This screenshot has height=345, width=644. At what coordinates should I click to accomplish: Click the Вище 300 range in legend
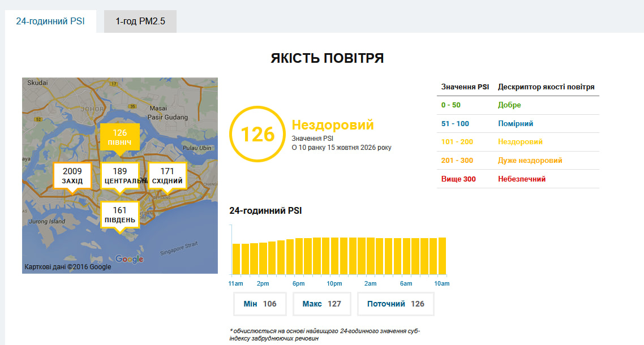458,179
